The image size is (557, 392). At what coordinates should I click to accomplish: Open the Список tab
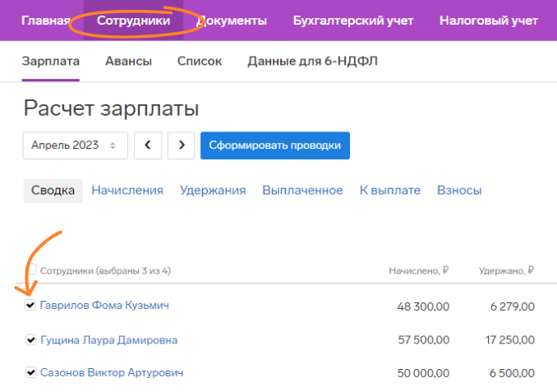click(x=200, y=61)
